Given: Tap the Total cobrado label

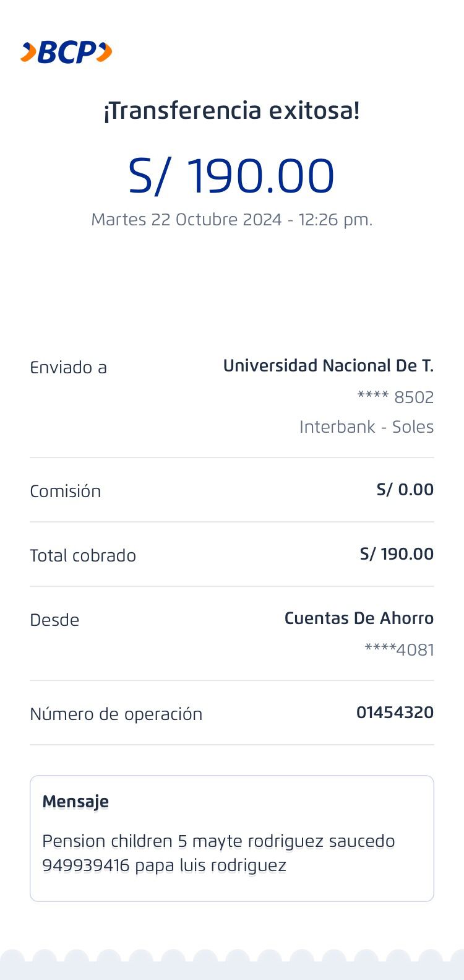Looking at the screenshot, I should 83,556.
